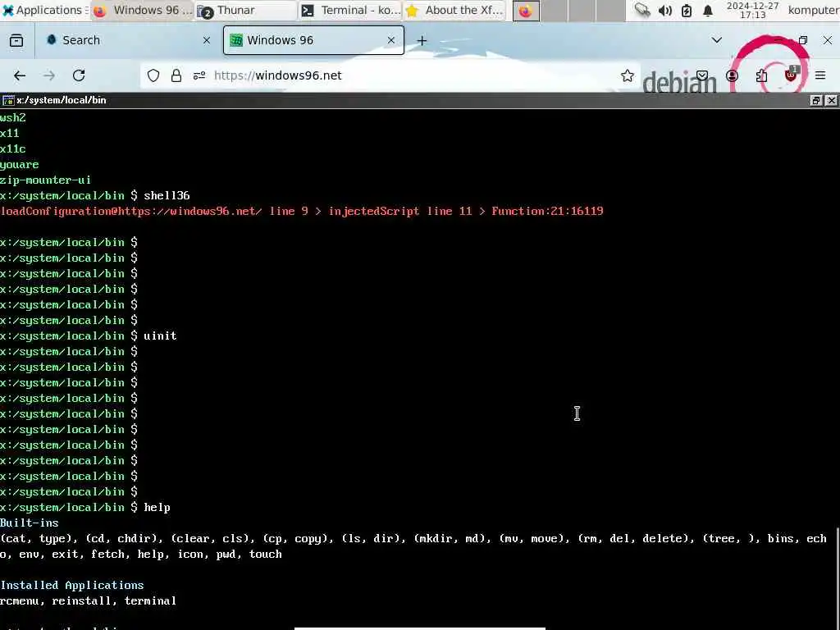This screenshot has width=840, height=630.
Task: Click the 'x11c' listing line
Action: pos(13,149)
